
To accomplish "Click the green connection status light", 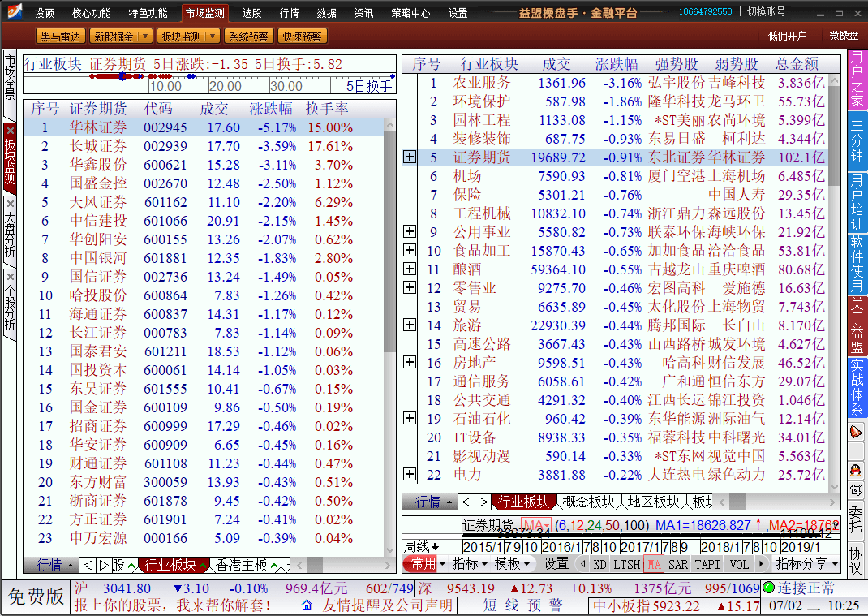I will 768,588.
